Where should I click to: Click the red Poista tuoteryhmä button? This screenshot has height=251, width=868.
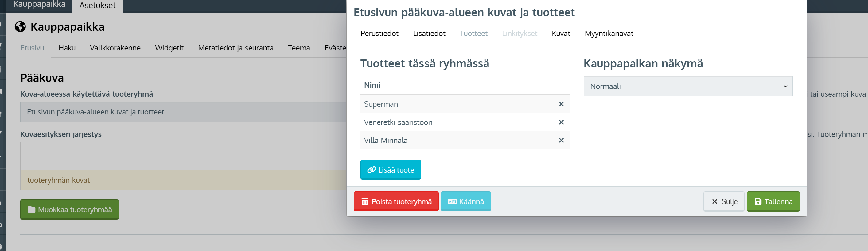396,201
